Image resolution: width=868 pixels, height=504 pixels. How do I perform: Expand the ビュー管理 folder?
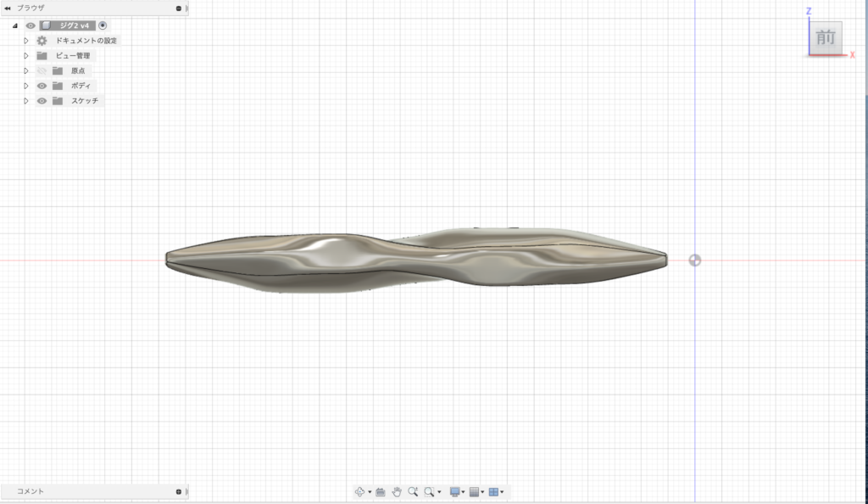[x=26, y=55]
